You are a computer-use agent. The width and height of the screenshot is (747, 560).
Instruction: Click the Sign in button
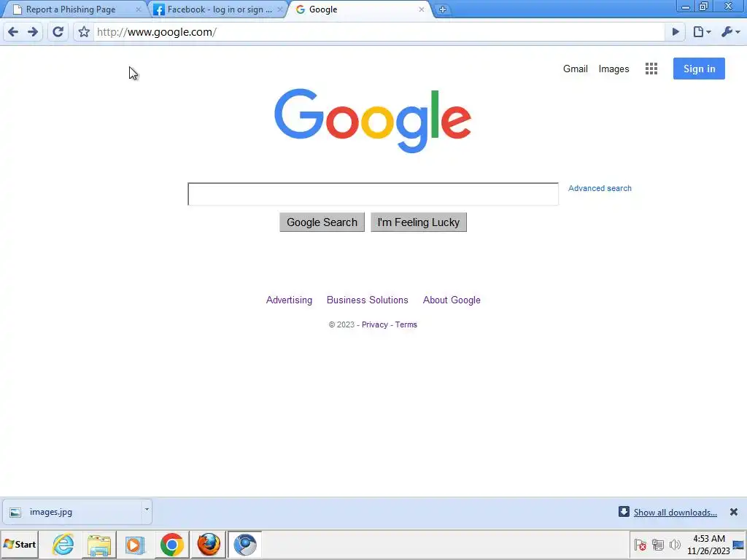(x=699, y=69)
